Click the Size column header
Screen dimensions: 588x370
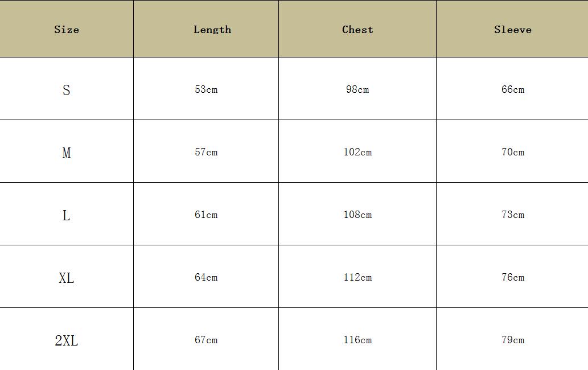[67, 30]
